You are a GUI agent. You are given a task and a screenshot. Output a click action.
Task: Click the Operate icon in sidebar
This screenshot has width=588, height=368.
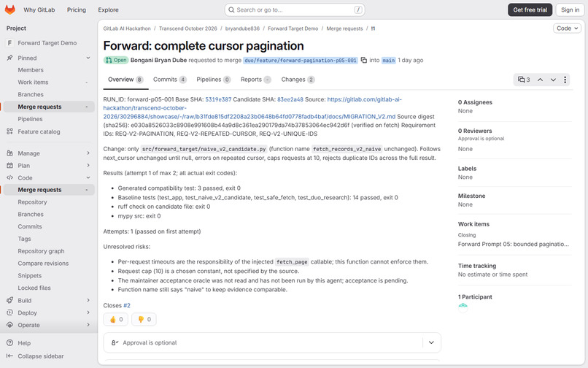tap(9, 325)
